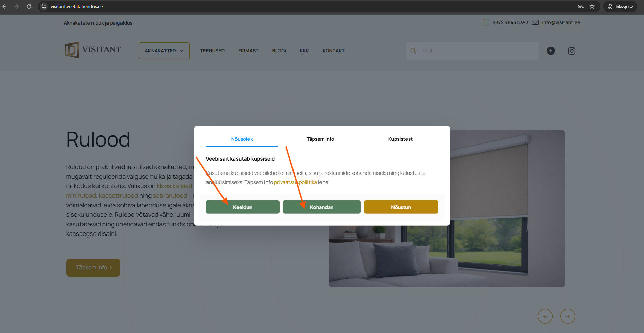The height and width of the screenshot is (333, 644).
Task: Click the VISITANT logo
Action: [x=93, y=50]
